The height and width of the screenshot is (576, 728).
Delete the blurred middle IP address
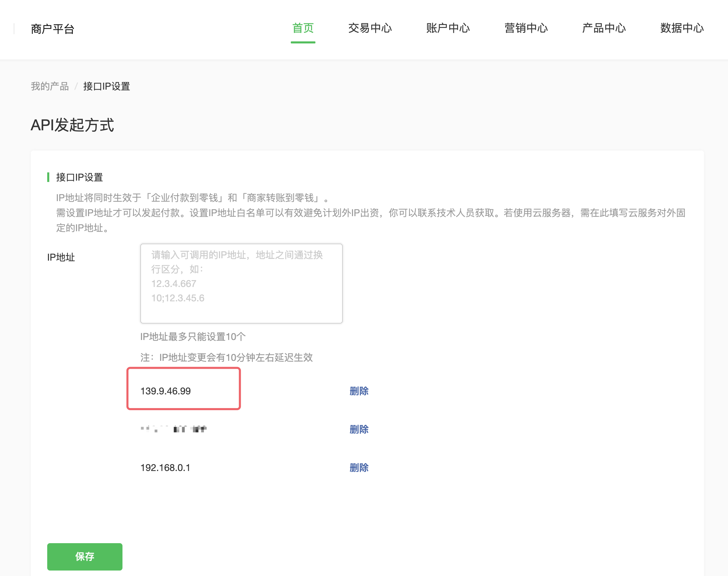(359, 429)
